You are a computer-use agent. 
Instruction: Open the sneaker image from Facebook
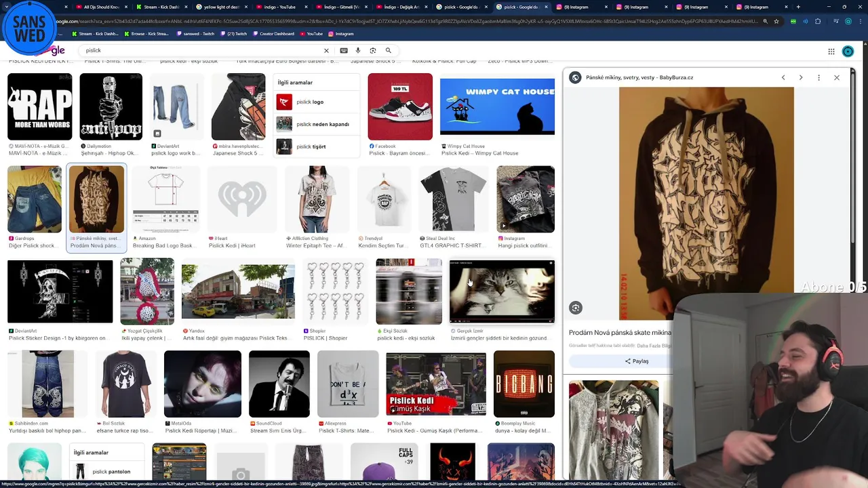(x=400, y=106)
